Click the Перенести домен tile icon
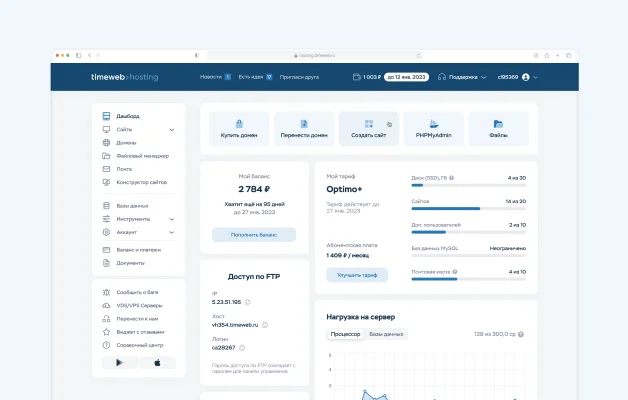 point(304,124)
